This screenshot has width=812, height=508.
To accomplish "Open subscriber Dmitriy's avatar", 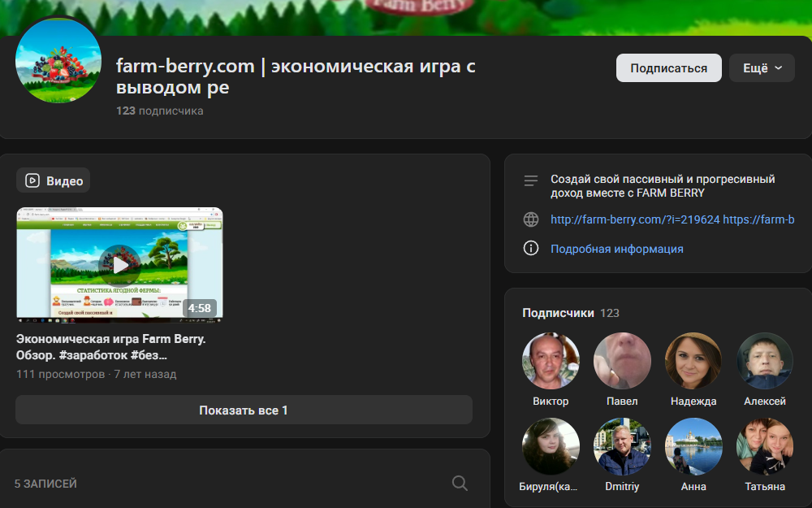I will click(622, 446).
